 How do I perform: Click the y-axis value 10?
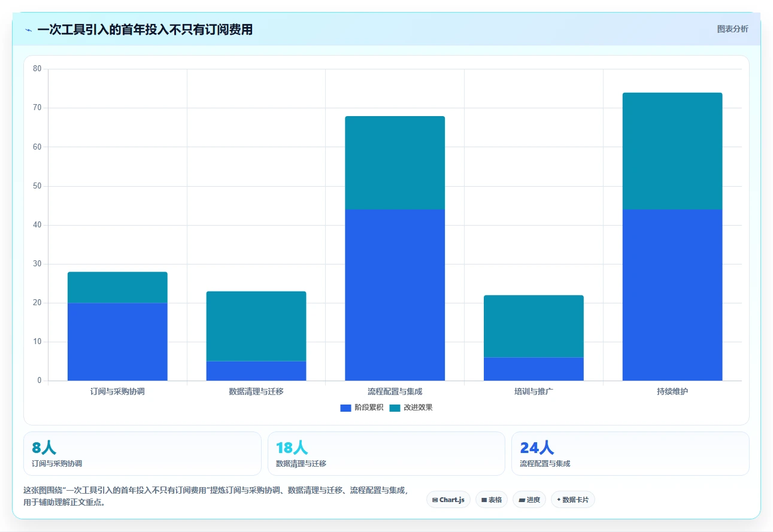[37, 342]
